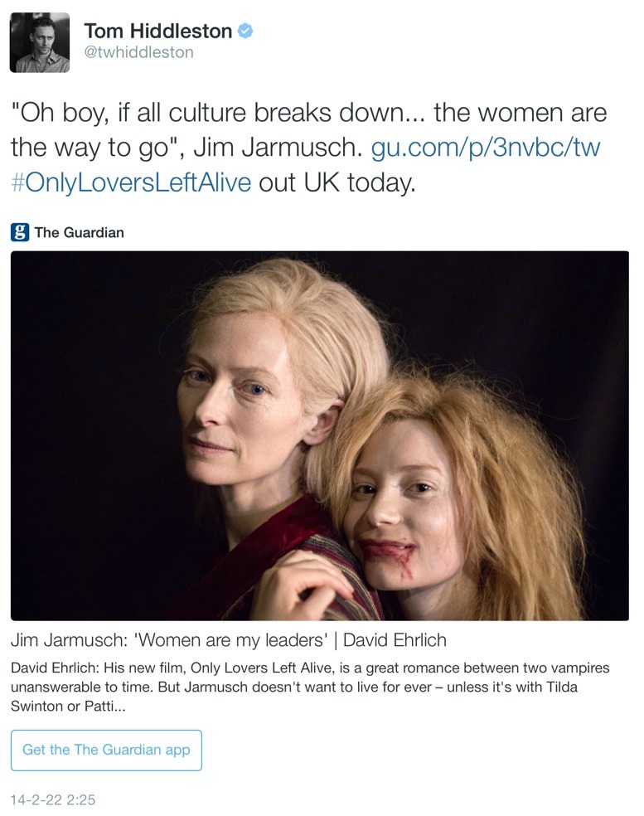
Task: Open the gu.com/p/3nvbc/tw link
Action: 486,148
